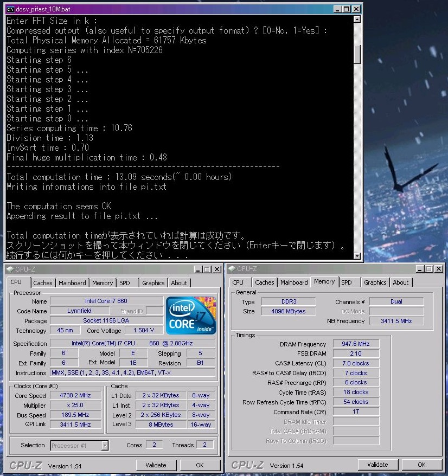Click the Command Rate value 1T
The height and width of the screenshot is (476, 448).
click(x=356, y=411)
